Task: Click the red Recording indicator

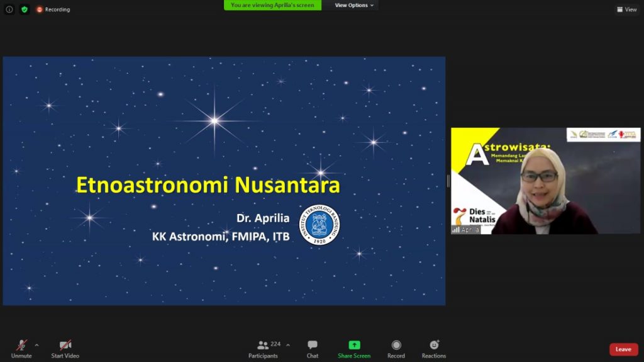Action: pos(53,9)
